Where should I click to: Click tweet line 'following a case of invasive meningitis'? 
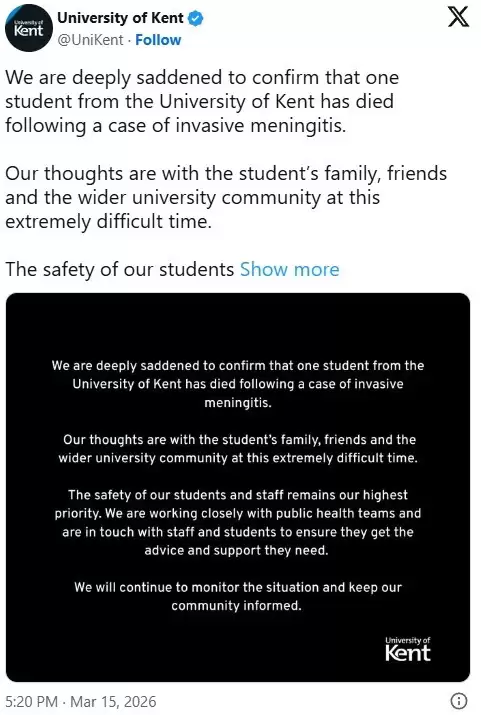click(x=176, y=125)
